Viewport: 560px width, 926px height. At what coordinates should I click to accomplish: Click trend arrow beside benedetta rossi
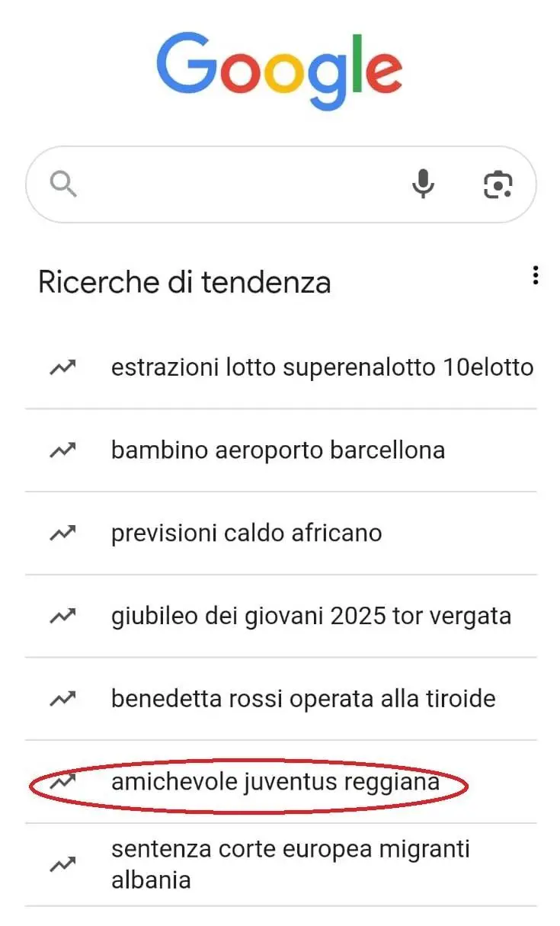62,698
